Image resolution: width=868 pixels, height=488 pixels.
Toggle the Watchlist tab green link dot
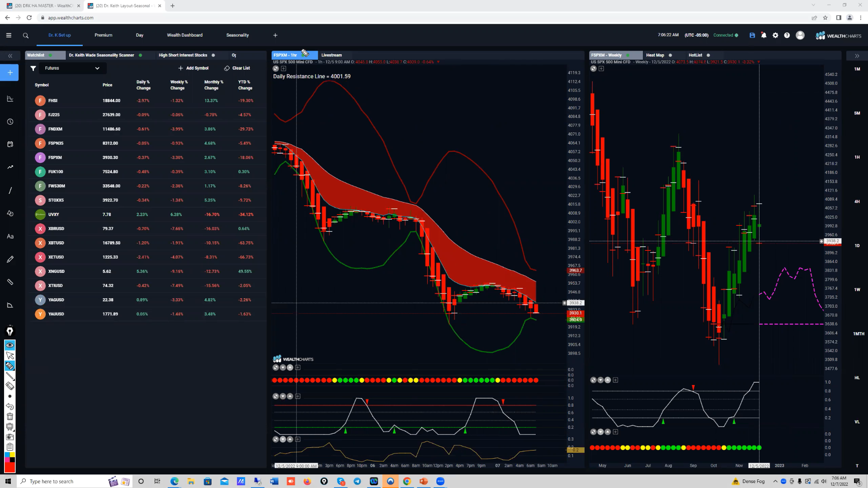pos(50,55)
